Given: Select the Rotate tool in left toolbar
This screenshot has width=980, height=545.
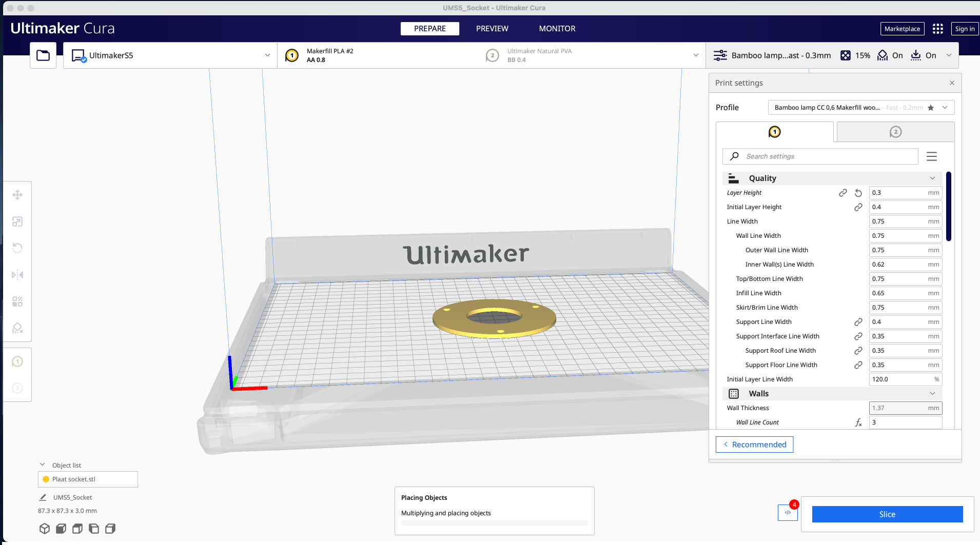Looking at the screenshot, I should coord(17,248).
